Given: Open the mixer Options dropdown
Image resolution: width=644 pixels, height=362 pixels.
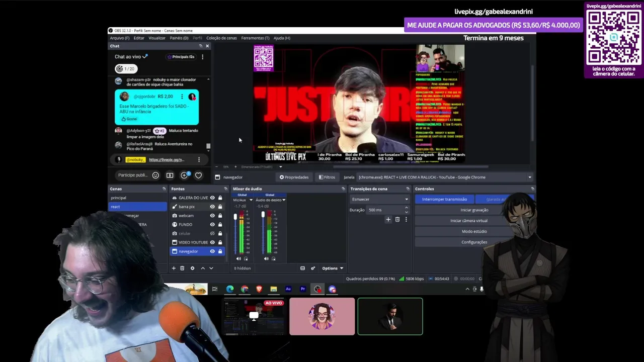Looking at the screenshot, I should (333, 268).
